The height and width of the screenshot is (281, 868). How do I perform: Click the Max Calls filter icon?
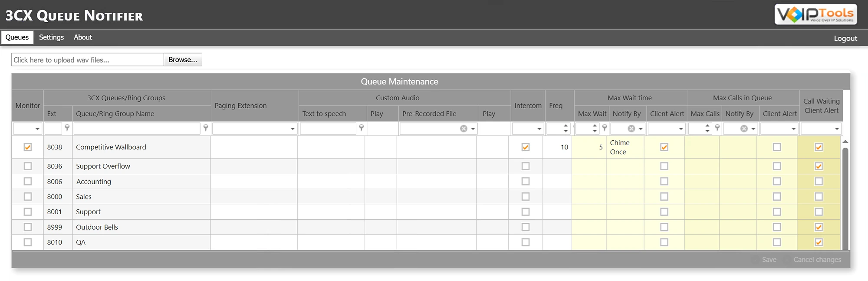click(x=717, y=128)
